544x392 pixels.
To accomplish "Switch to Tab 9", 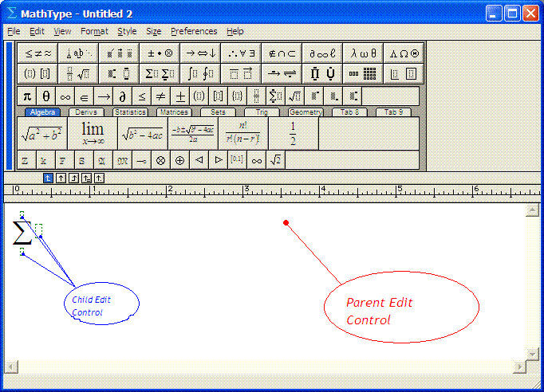I will click(393, 112).
